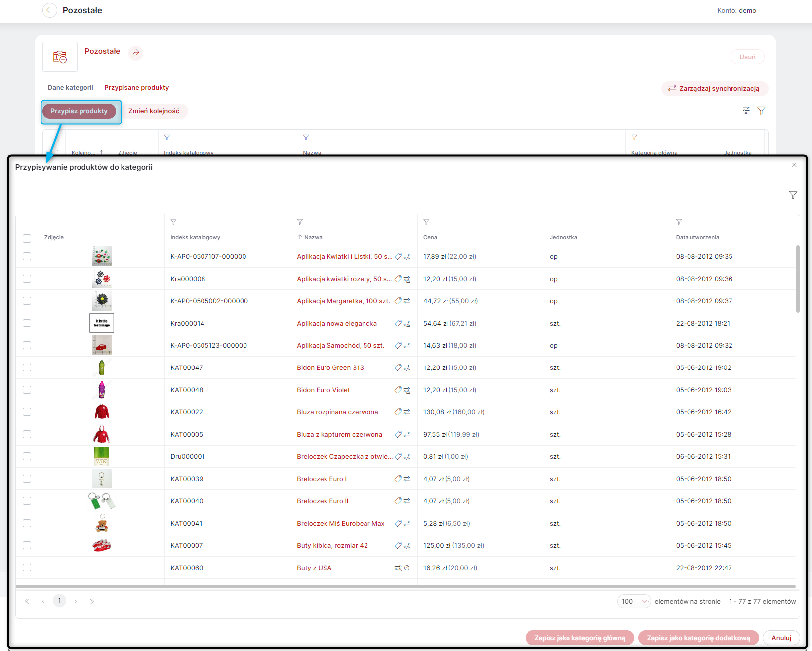
Task: Tick the checkbox for KAT00048 Bidon Euro Violet
Action: (x=27, y=390)
